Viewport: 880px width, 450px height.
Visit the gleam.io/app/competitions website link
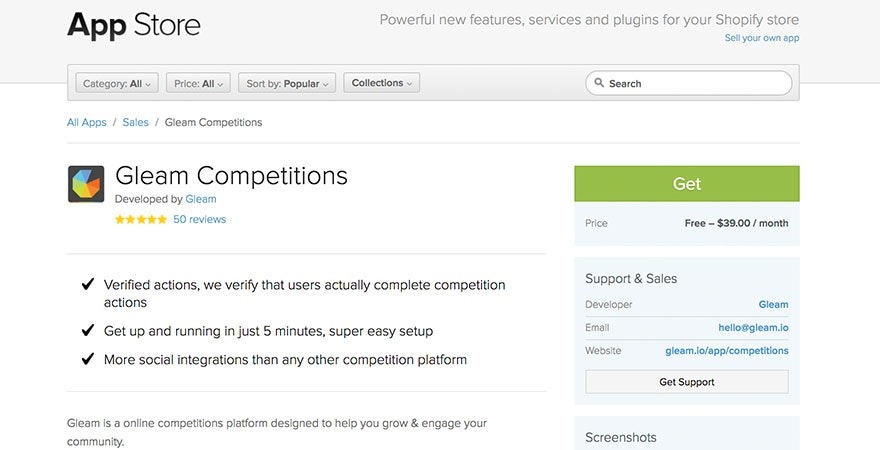click(727, 351)
